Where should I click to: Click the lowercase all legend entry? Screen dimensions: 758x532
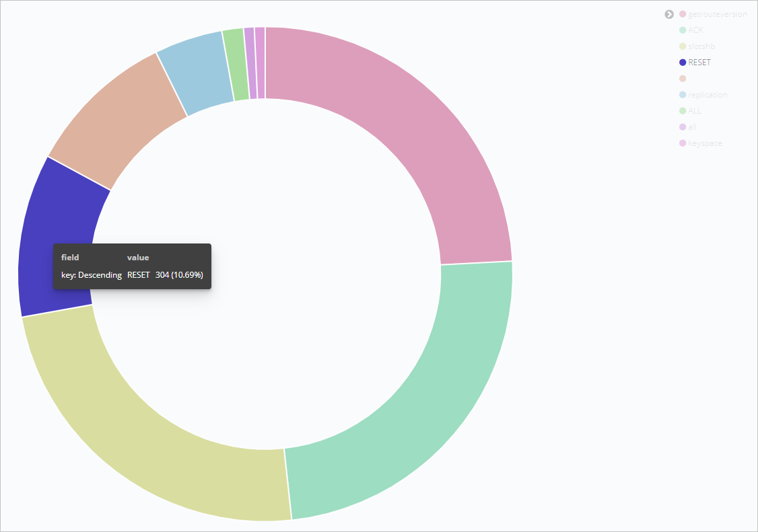[x=688, y=127]
